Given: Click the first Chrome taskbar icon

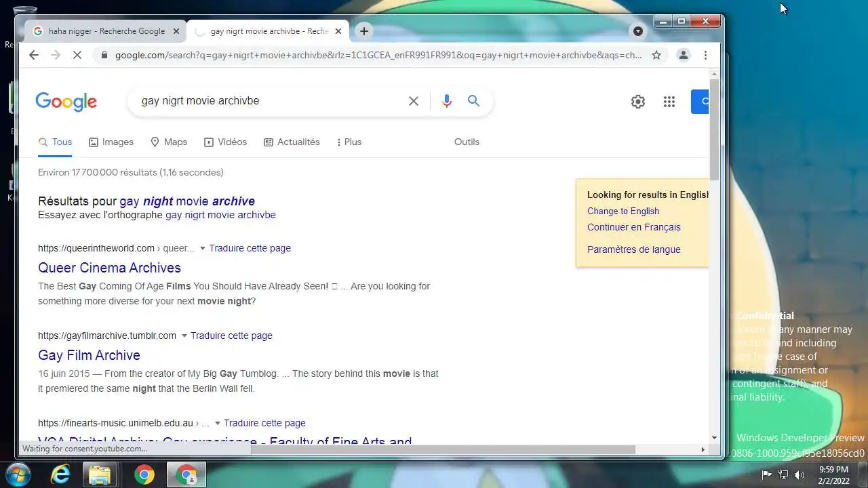Looking at the screenshot, I should (x=144, y=475).
